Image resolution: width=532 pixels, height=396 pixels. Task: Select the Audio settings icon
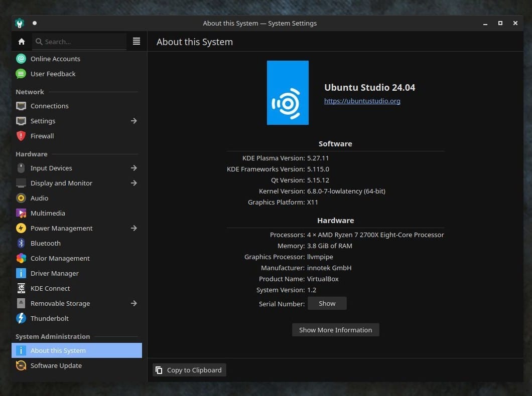21,198
